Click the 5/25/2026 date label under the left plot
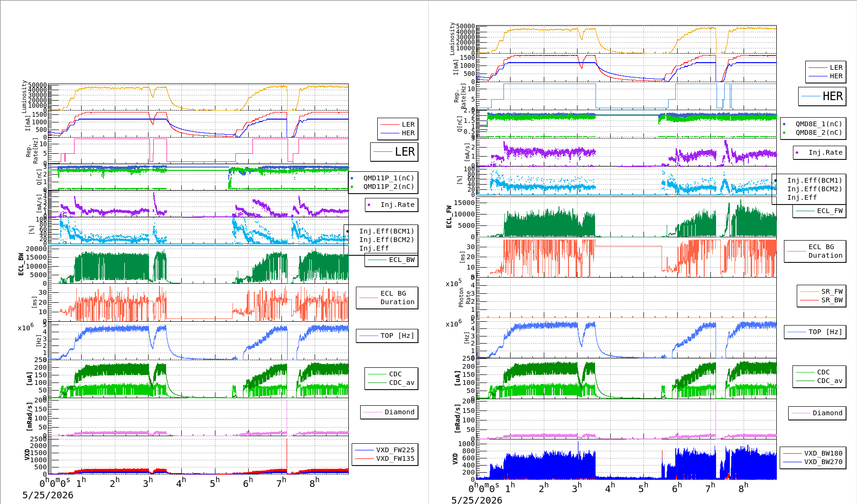 point(48,495)
